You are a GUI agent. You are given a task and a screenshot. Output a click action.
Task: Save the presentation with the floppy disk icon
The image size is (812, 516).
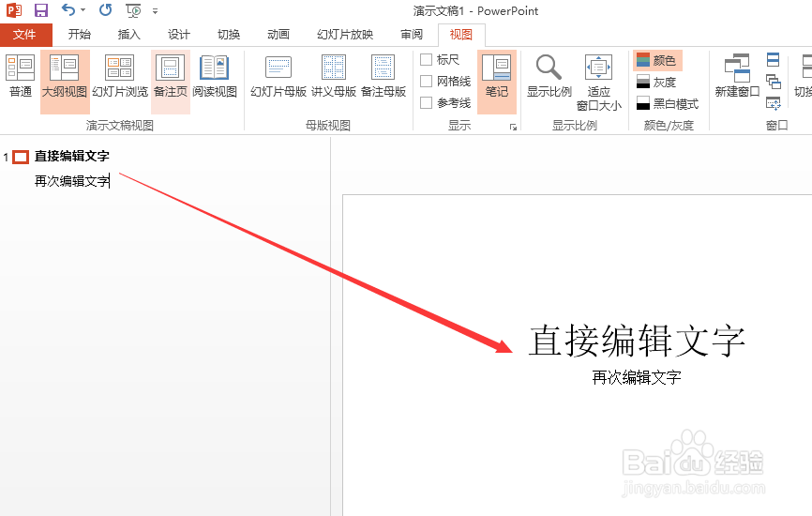(x=41, y=9)
